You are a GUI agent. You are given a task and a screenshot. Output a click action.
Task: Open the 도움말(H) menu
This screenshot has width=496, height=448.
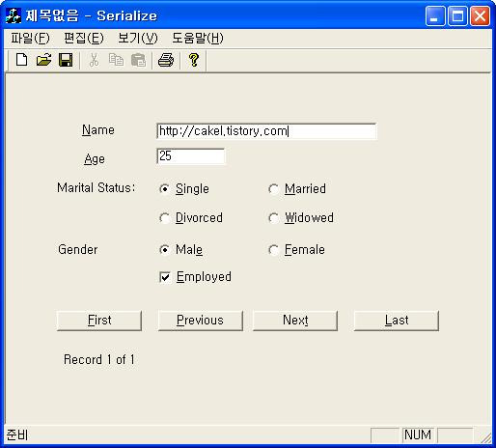coord(198,39)
